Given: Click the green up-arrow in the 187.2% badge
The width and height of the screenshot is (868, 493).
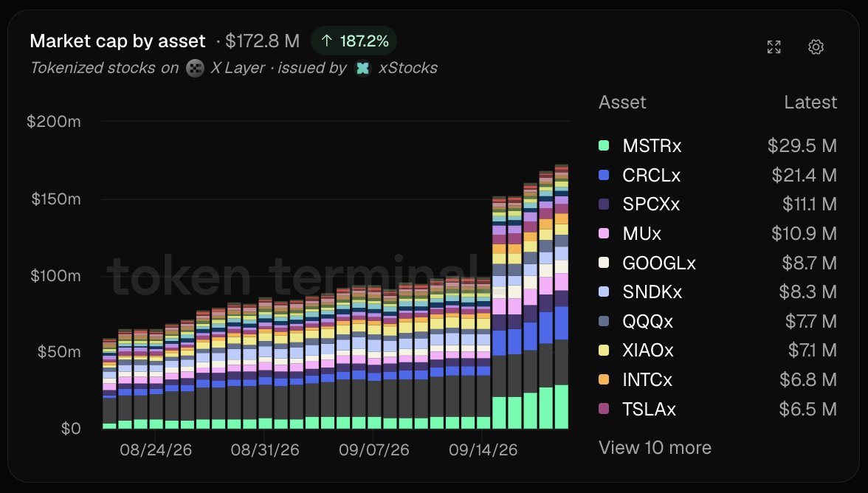Looking at the screenshot, I should (326, 41).
